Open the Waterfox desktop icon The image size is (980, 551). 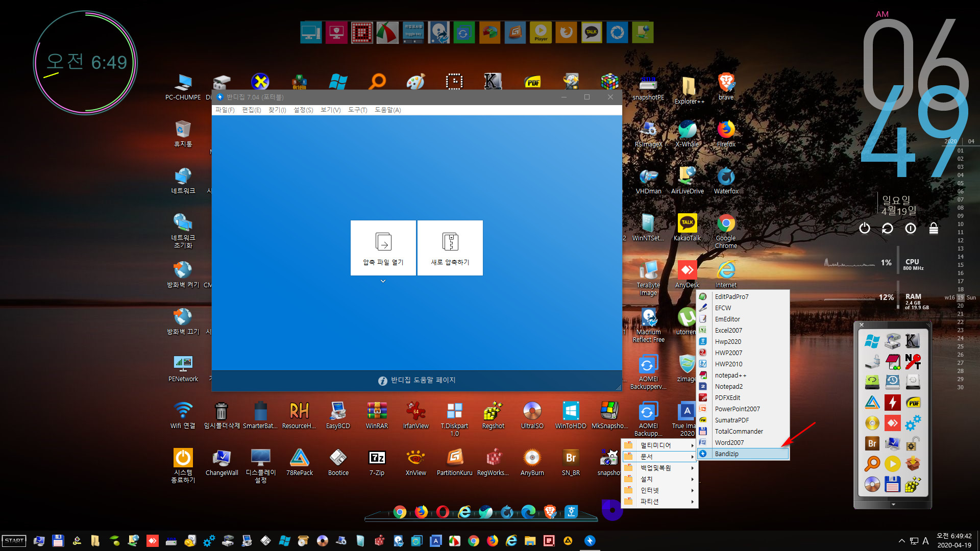tap(726, 181)
